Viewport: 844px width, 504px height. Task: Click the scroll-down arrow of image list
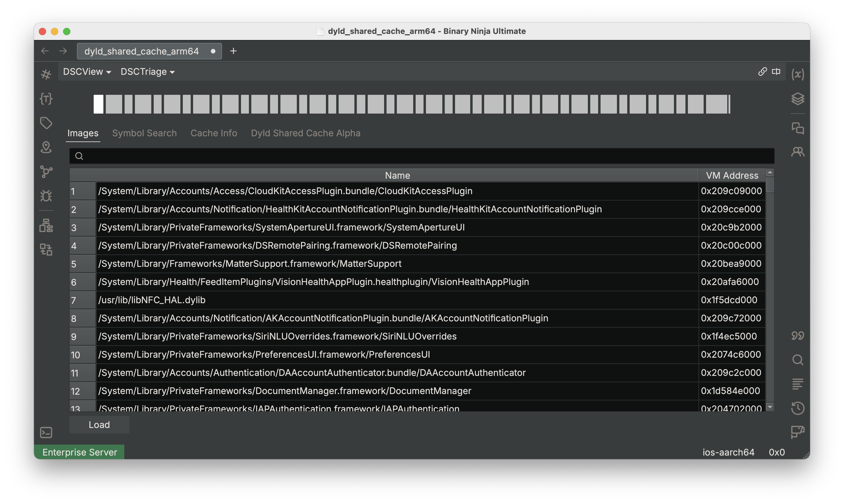tap(770, 407)
